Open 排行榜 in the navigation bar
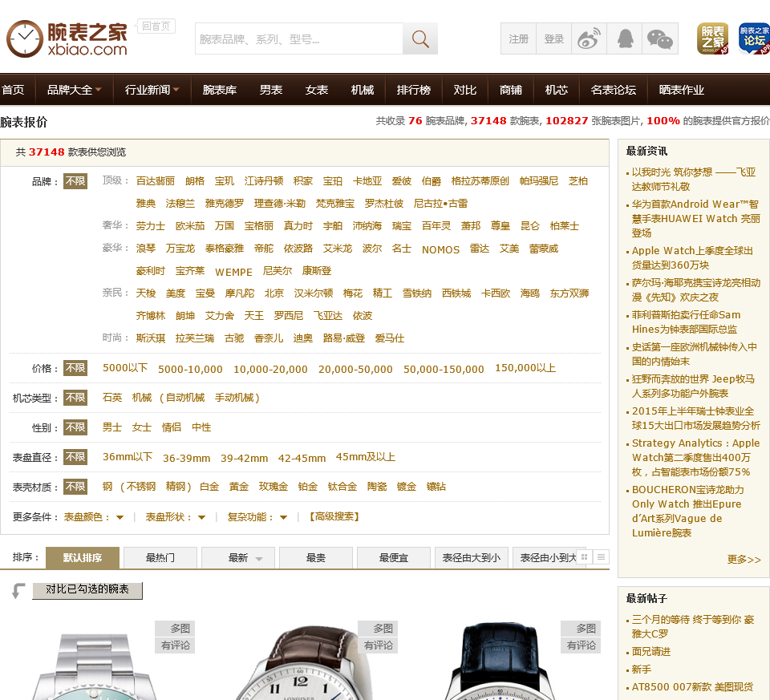770x700 pixels. (414, 90)
